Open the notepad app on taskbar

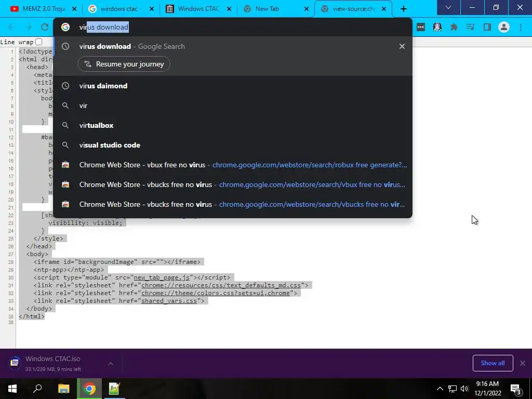(114, 389)
